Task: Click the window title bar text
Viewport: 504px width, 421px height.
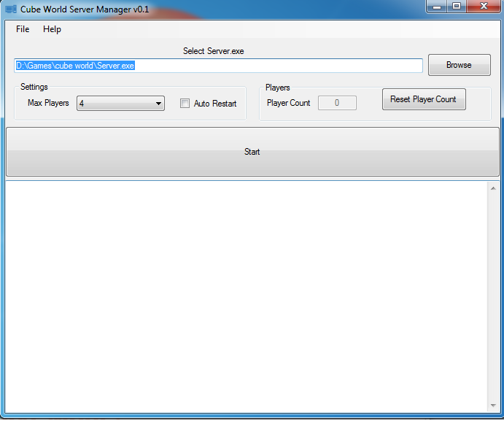Action: tap(85, 9)
